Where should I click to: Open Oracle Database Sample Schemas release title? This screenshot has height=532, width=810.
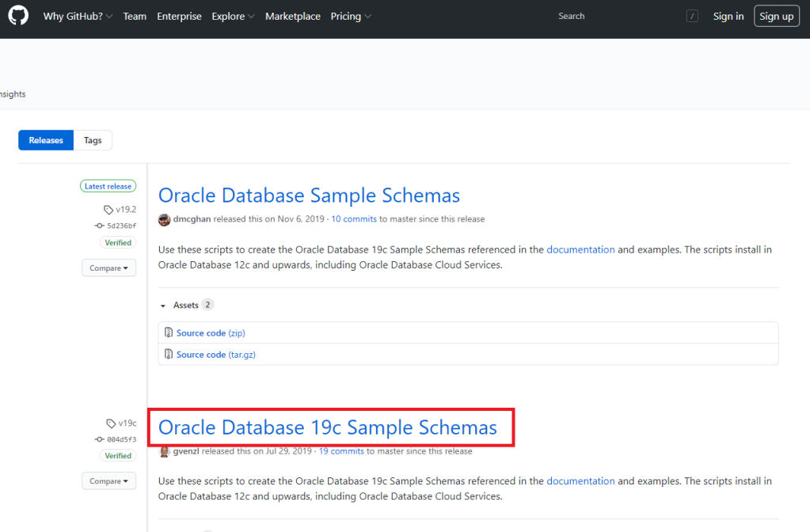coord(309,196)
